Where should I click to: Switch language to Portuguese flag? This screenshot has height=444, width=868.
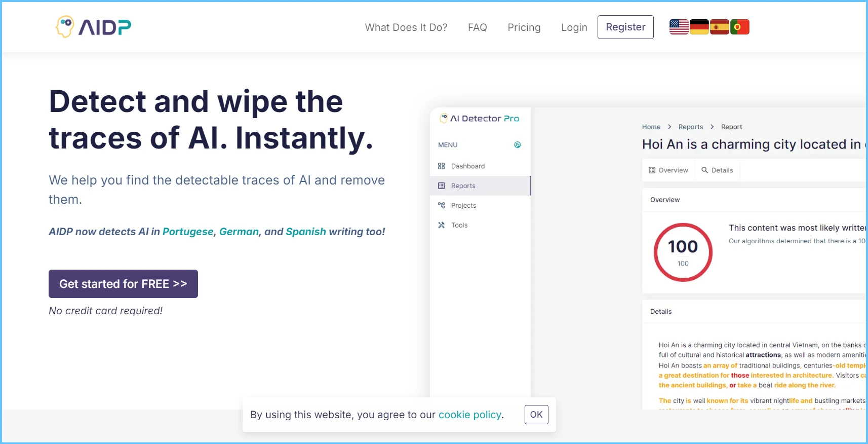[x=739, y=27]
